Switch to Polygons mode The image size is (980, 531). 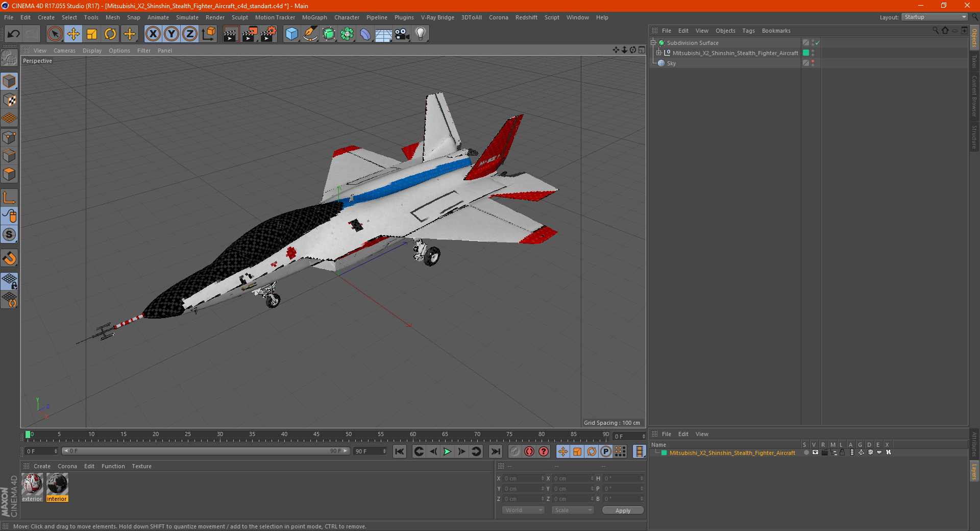[9, 174]
